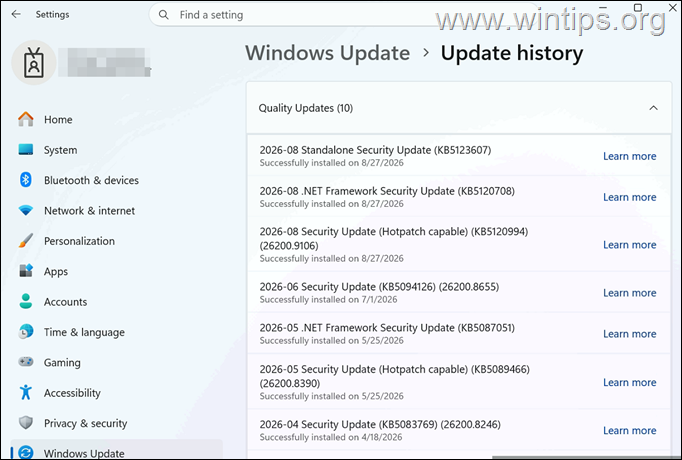Viewport: 682px width, 460px height.
Task: Click the Personalization paintbrush icon
Action: (x=26, y=240)
